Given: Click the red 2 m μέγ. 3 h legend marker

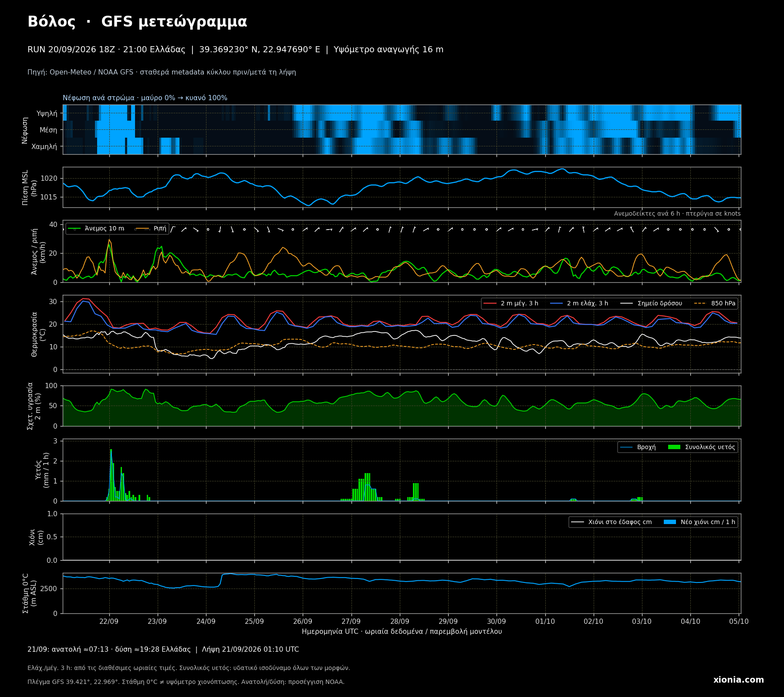Looking at the screenshot, I should [x=490, y=304].
